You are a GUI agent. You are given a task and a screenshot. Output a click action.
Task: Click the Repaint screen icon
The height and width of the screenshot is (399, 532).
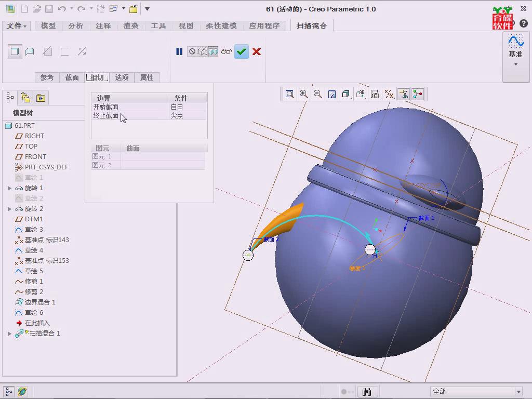pos(332,94)
